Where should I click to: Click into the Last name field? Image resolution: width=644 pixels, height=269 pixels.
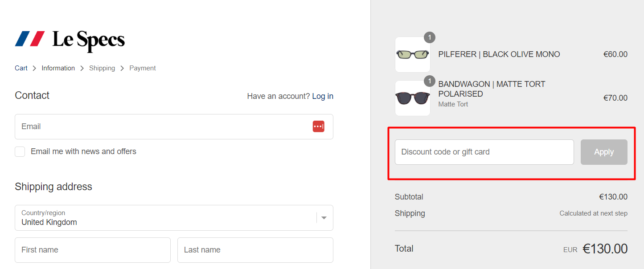click(x=255, y=250)
